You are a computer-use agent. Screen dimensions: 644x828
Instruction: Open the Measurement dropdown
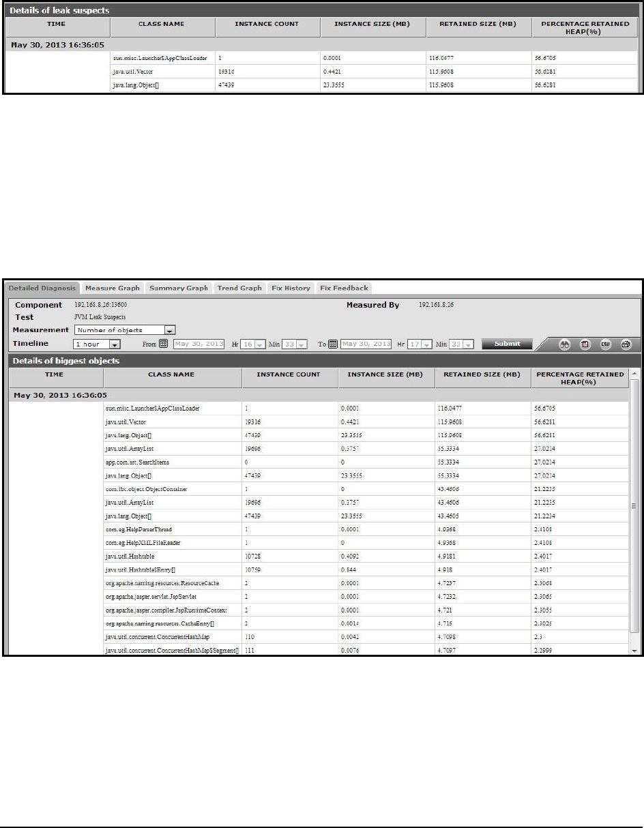[x=125, y=330]
